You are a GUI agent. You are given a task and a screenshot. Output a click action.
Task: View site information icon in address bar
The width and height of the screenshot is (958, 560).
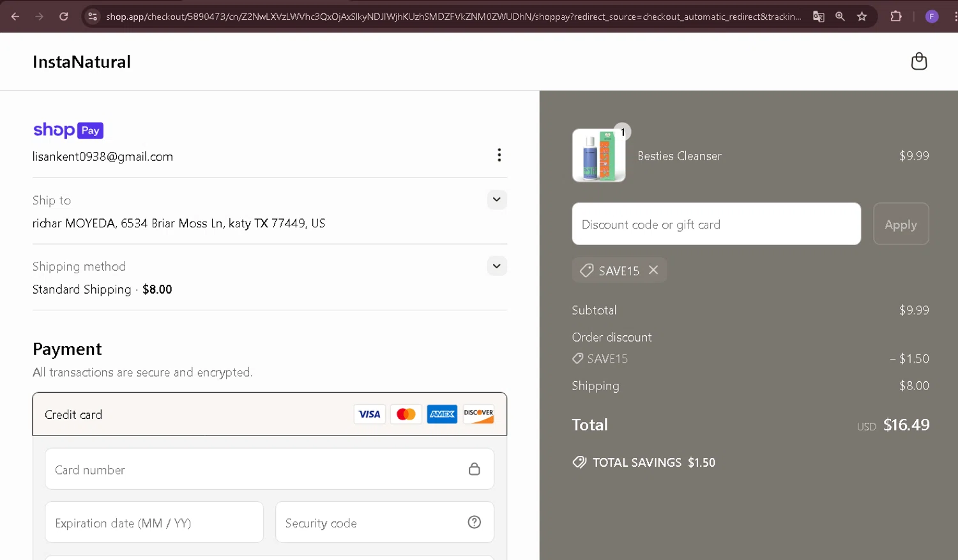click(x=93, y=17)
